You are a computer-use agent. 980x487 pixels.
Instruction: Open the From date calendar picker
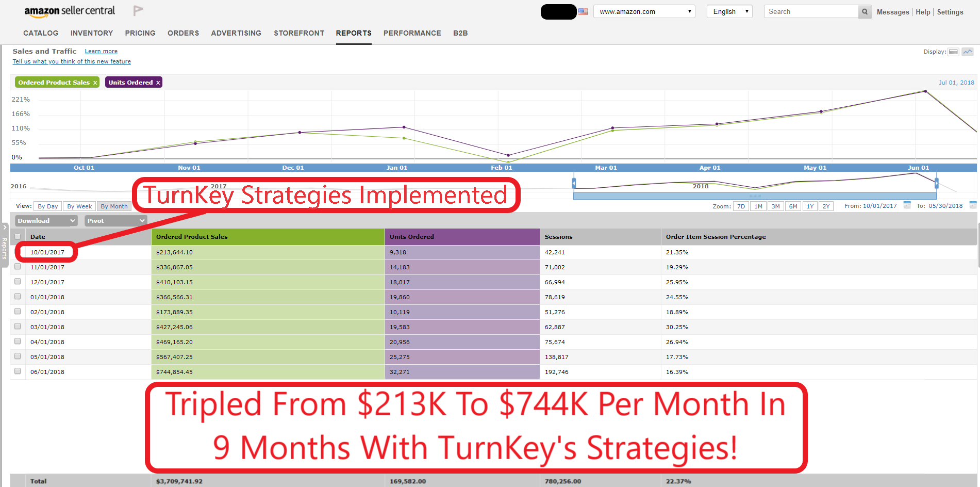pyautogui.click(x=907, y=205)
